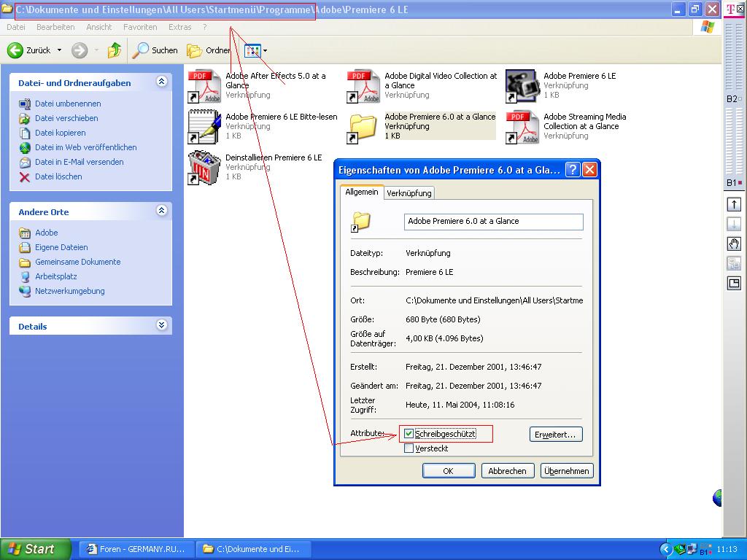Screen dimensions: 747x560
Task: Select Adobe Premiere 6 LE Bitte-lesen notepad icon
Action: pos(204,127)
